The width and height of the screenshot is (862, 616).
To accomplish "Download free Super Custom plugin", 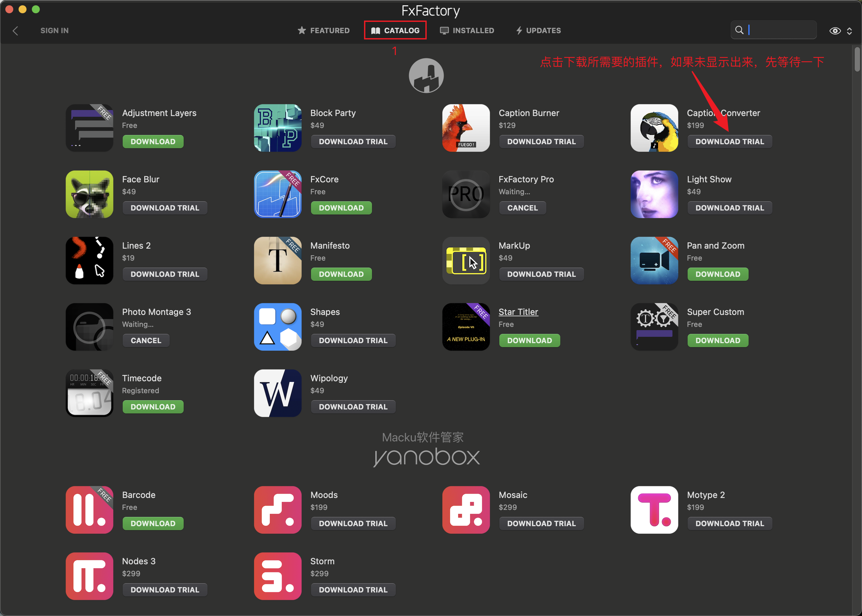I will click(x=718, y=340).
